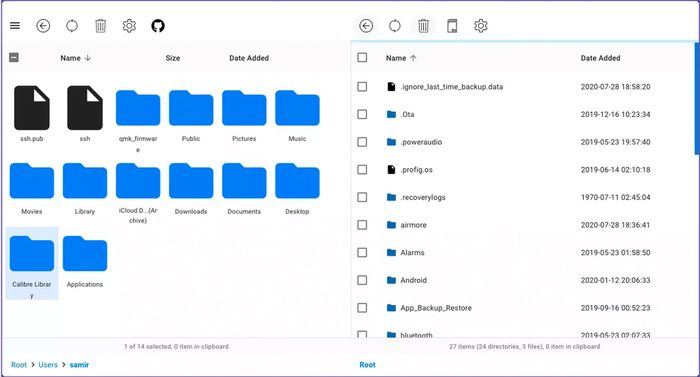
Task: Open the hamburger menu
Action: tap(15, 26)
